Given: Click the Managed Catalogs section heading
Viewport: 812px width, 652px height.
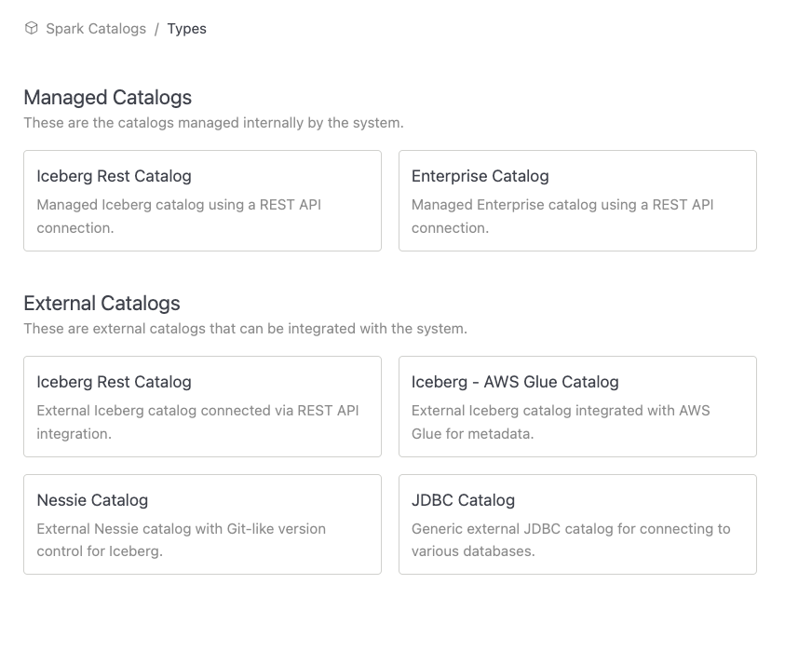Looking at the screenshot, I should pyautogui.click(x=108, y=98).
